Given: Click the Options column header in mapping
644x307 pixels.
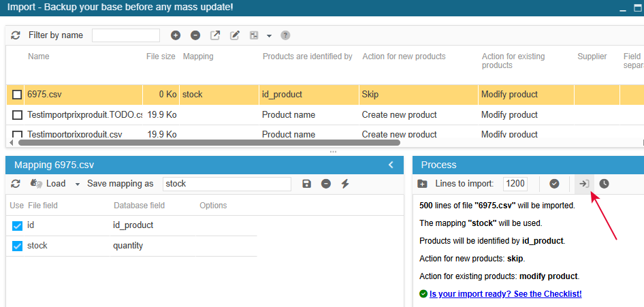Looking at the screenshot, I should 213,206.
